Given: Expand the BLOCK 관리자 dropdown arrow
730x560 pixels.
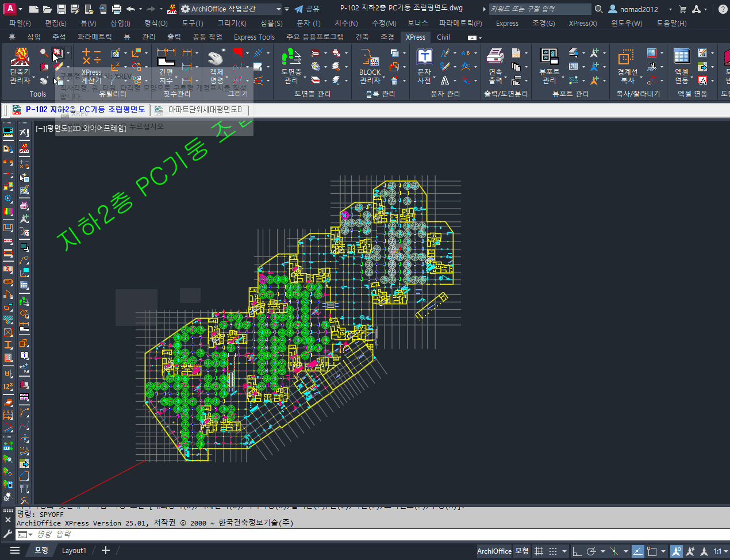Looking at the screenshot, I should click(383, 76).
